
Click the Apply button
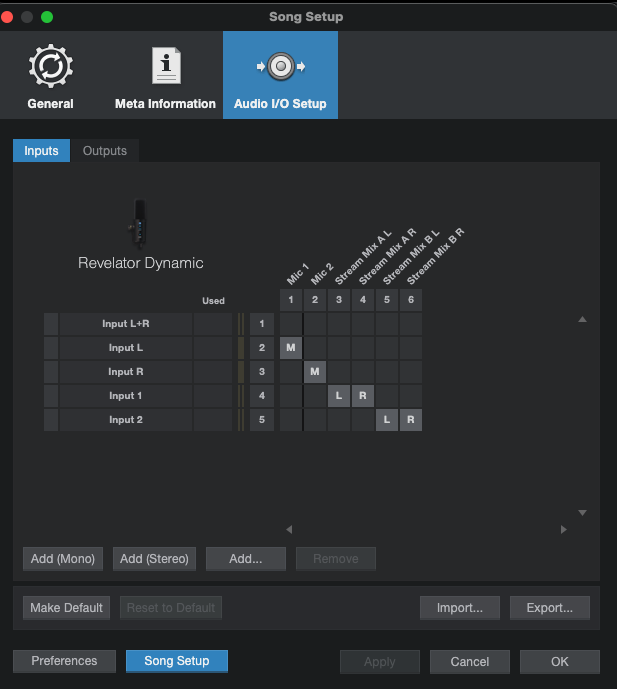tap(380, 662)
